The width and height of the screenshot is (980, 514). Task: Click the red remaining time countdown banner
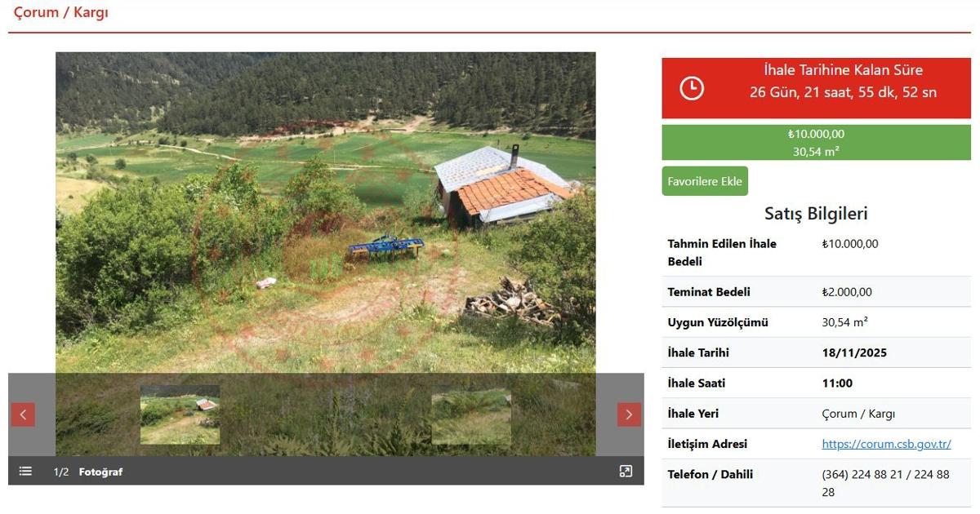pyautogui.click(x=816, y=87)
